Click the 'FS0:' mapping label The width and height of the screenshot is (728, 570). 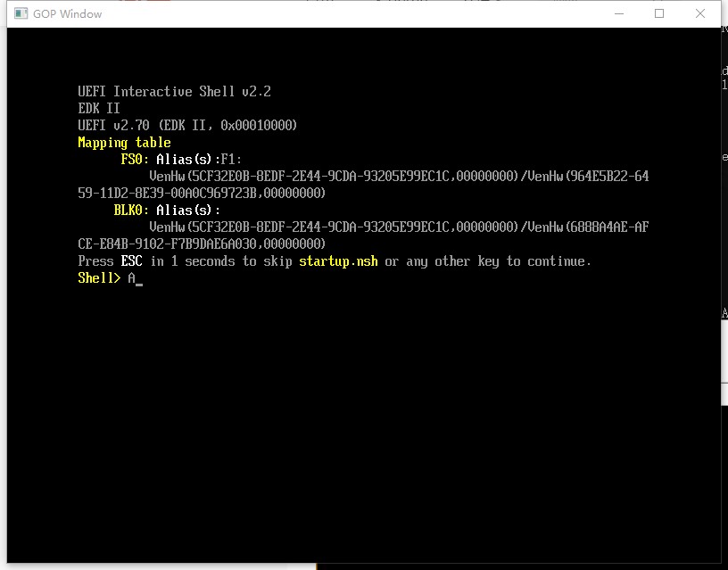(x=135, y=159)
